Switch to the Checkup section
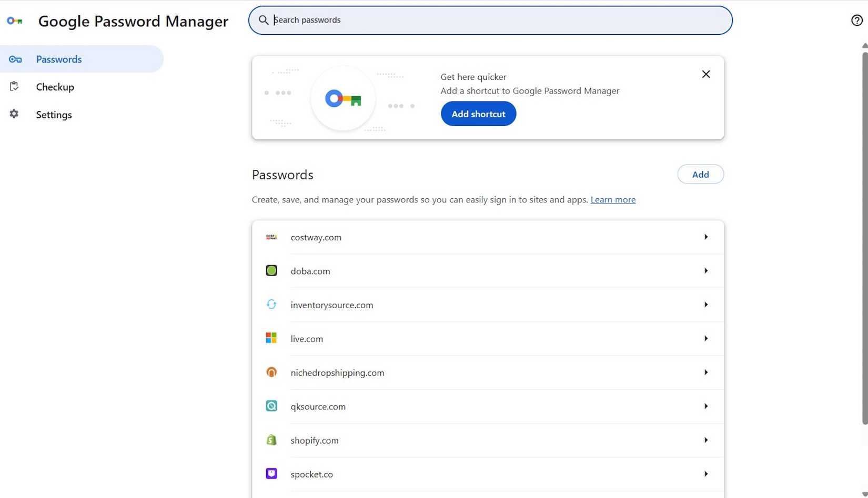Viewport: 868px width, 498px height. tap(55, 86)
